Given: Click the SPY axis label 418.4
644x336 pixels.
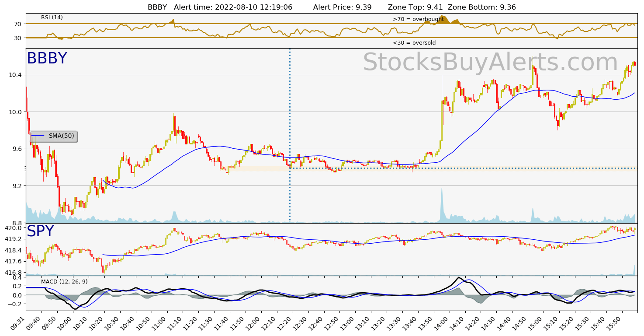Looking at the screenshot, I should [14, 250].
